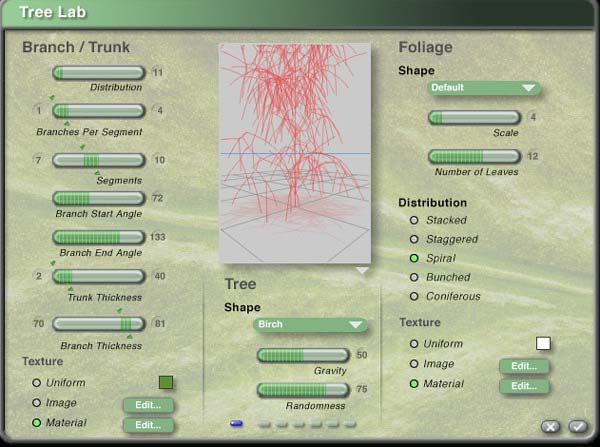This screenshot has height=447, width=600.
Task: Edit the branch/trunk Material texture
Action: point(148,425)
